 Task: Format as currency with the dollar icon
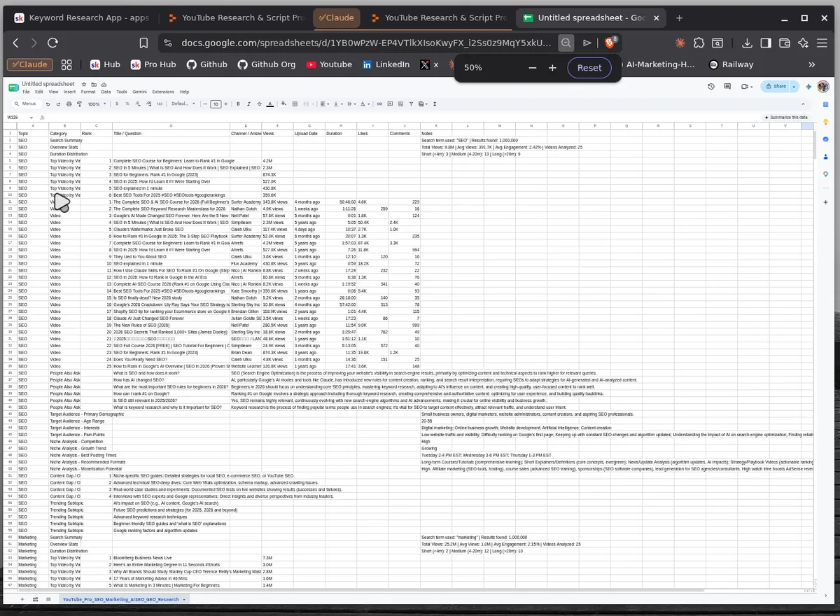click(x=117, y=104)
